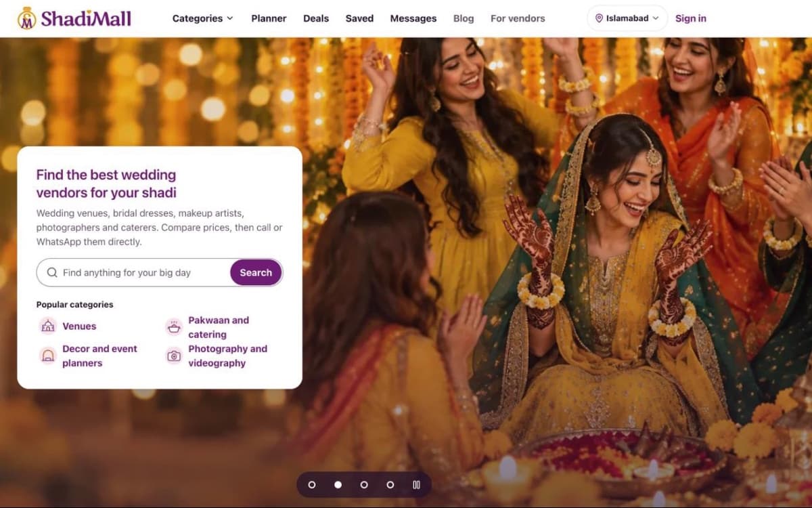Open the Deals page

(x=316, y=18)
